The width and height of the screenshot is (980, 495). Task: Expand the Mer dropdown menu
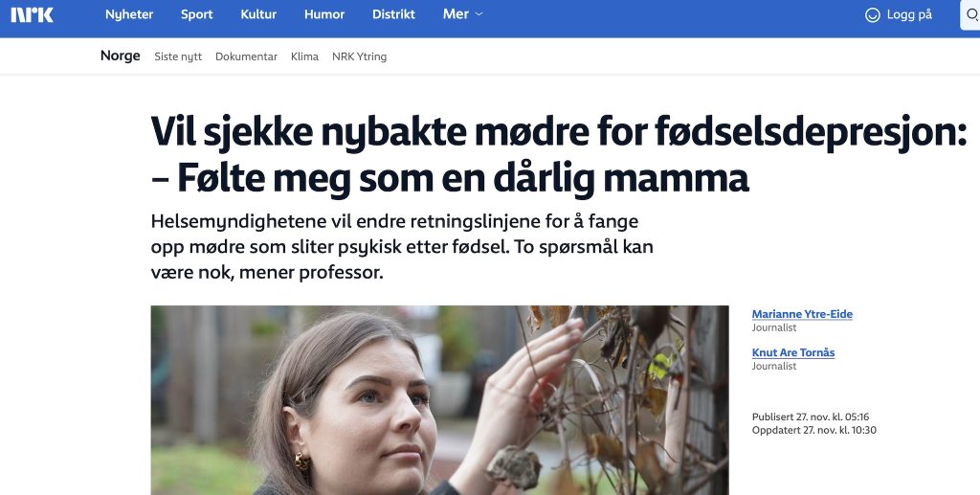tap(463, 15)
